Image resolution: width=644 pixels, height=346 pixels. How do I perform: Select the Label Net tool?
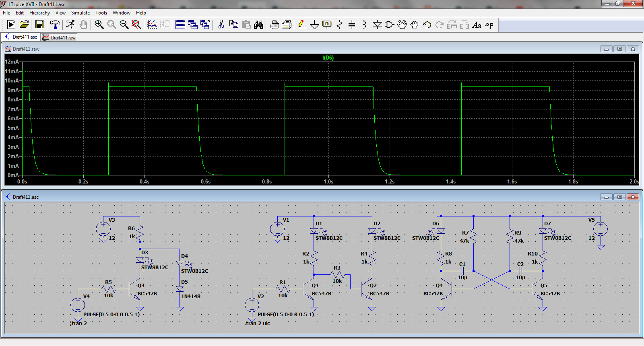327,25
